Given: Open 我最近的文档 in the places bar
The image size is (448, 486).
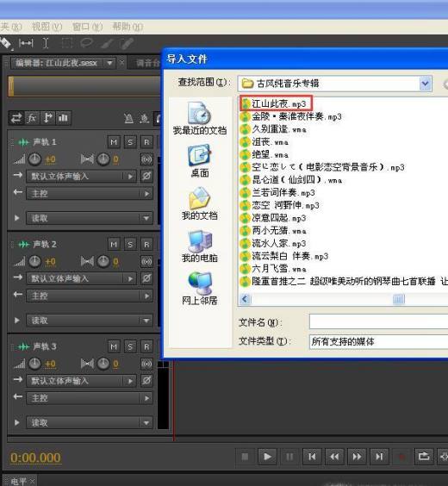Looking at the screenshot, I should pyautogui.click(x=200, y=118).
